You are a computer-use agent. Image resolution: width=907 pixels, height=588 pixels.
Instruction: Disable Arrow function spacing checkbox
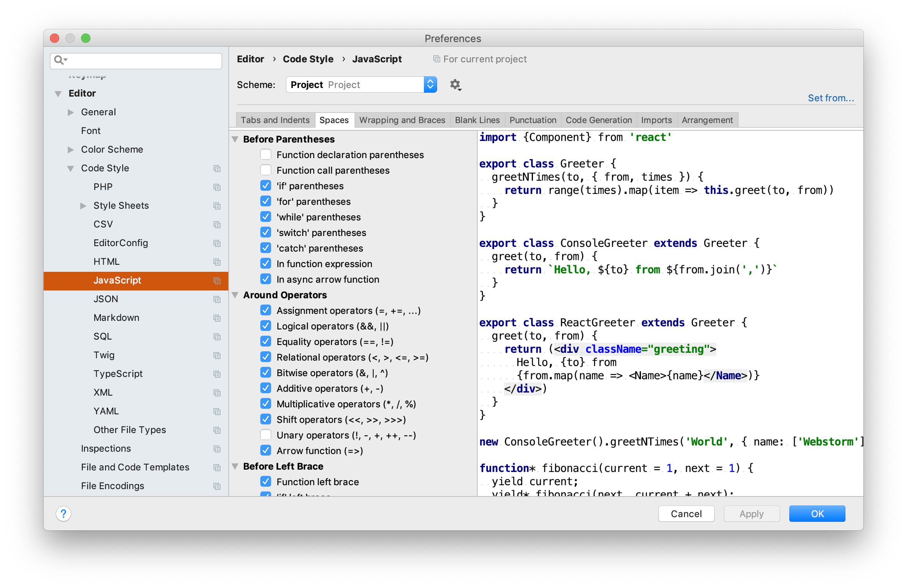point(266,451)
